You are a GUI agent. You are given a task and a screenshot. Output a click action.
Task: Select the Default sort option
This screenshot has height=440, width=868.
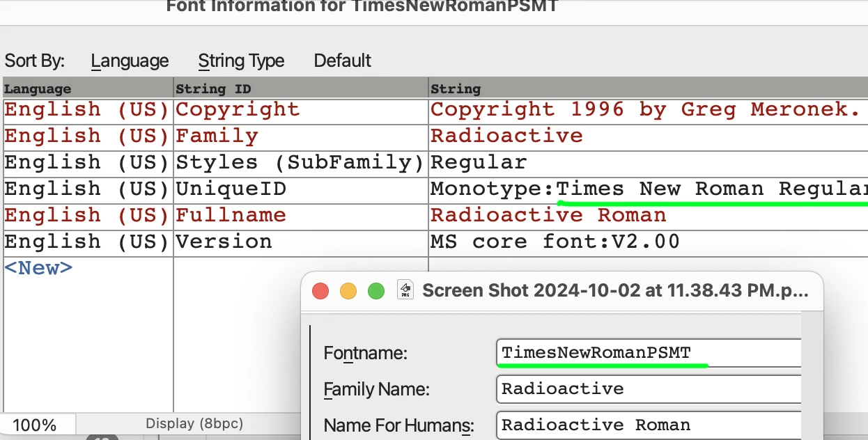point(343,61)
